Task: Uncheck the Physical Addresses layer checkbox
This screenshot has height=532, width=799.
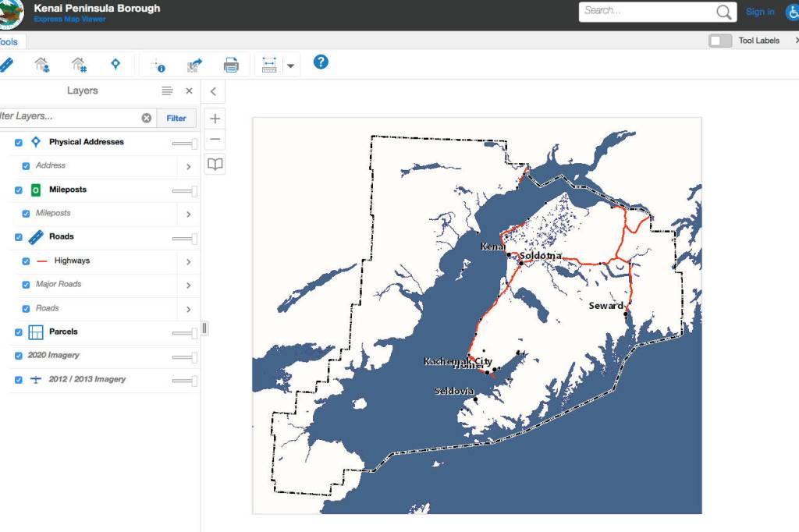Action: [19, 143]
